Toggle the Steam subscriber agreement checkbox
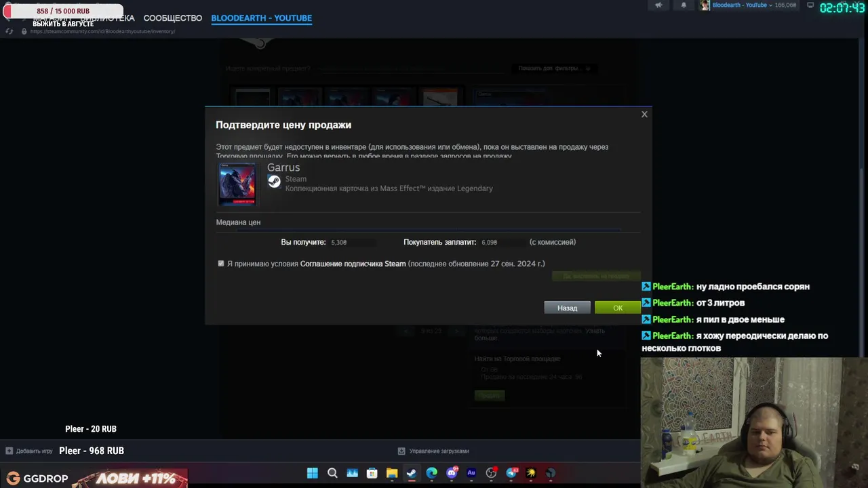 coord(221,264)
